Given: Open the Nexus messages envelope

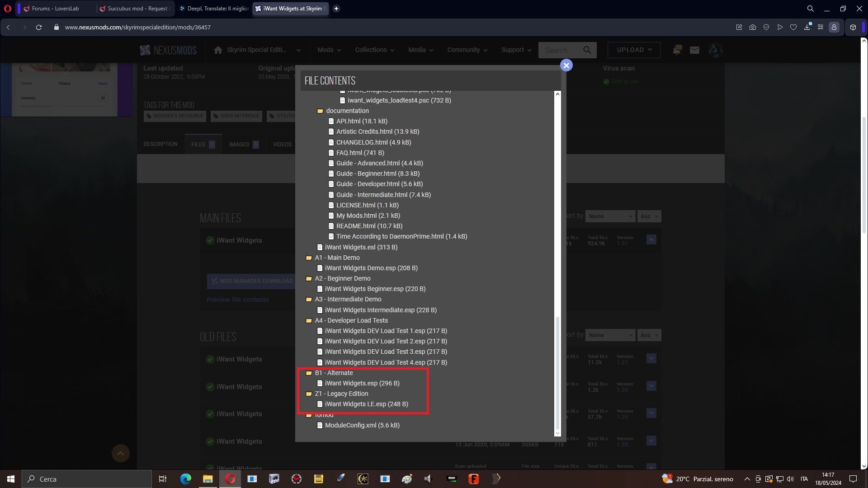Looking at the screenshot, I should click(x=695, y=50).
